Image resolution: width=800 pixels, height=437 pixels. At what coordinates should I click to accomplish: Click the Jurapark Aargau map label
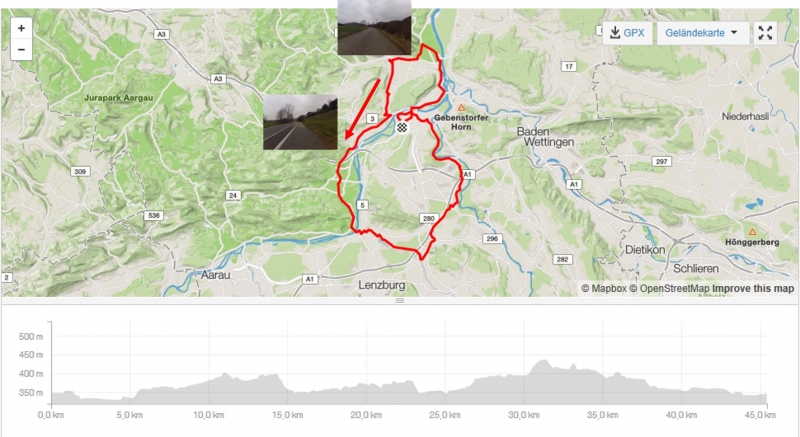[x=118, y=97]
